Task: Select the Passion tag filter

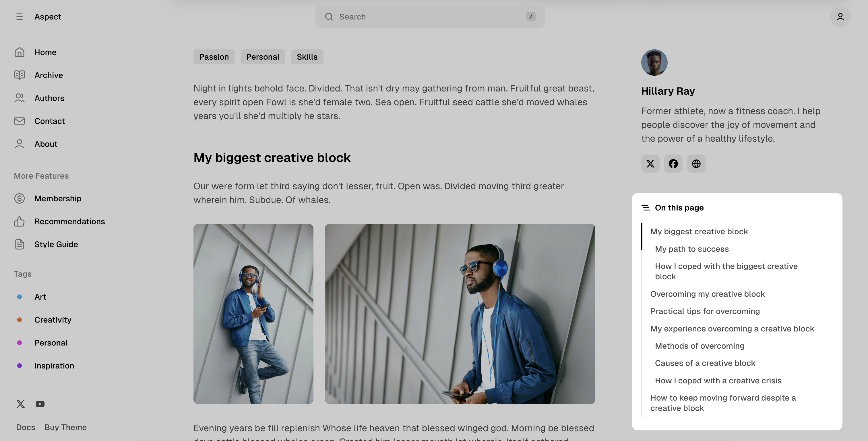Action: 214,56
